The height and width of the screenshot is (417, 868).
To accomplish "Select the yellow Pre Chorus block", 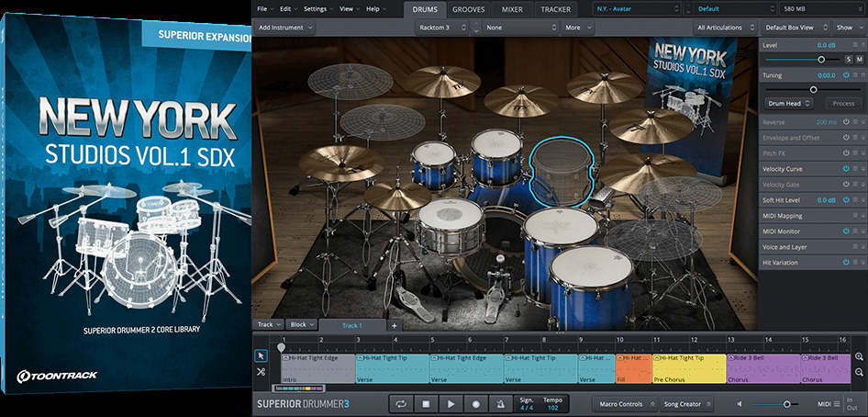I will click(689, 369).
